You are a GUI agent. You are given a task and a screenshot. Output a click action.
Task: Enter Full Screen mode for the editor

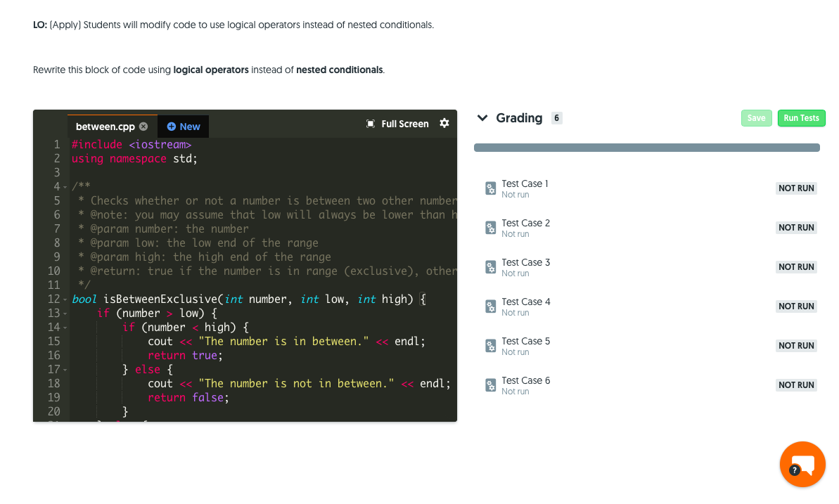point(398,123)
